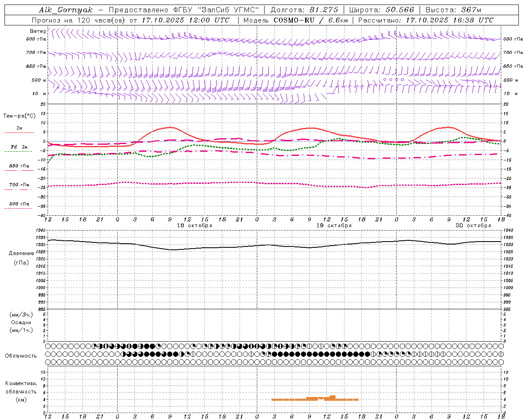Click the (мм/3ч.) precipitation unit label
525x420 pixels.
click(21, 315)
